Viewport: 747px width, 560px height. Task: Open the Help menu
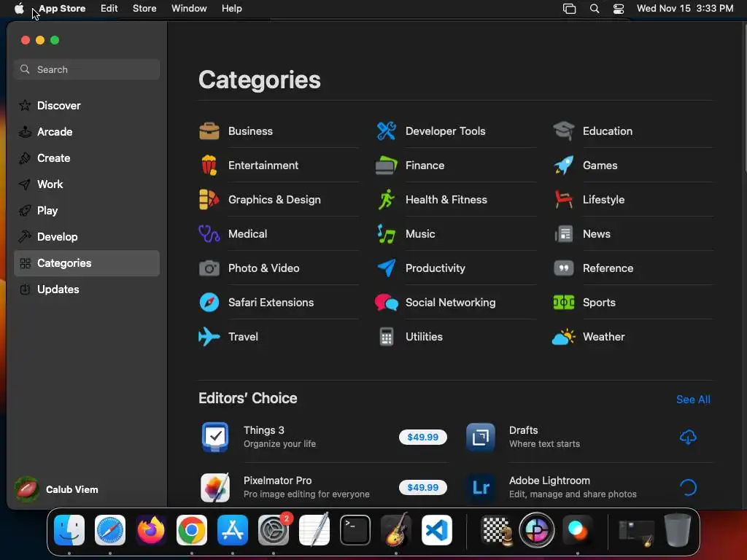click(231, 9)
